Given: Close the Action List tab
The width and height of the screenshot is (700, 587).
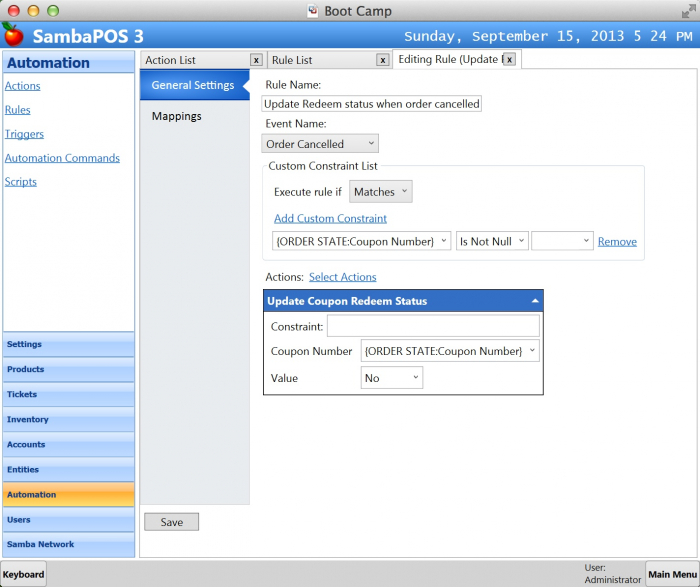Looking at the screenshot, I should pyautogui.click(x=256, y=60).
